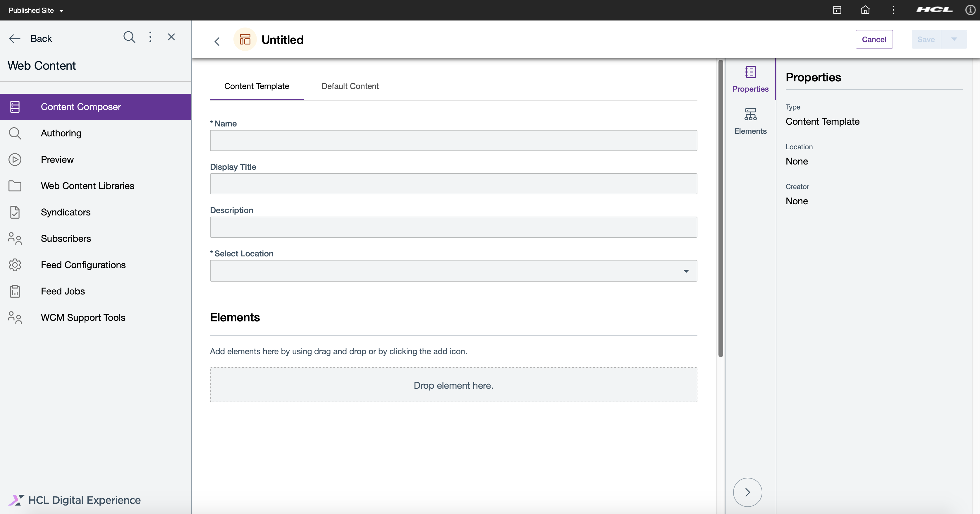The image size is (980, 514).
Task: Click the Drop element here area
Action: coord(453,385)
